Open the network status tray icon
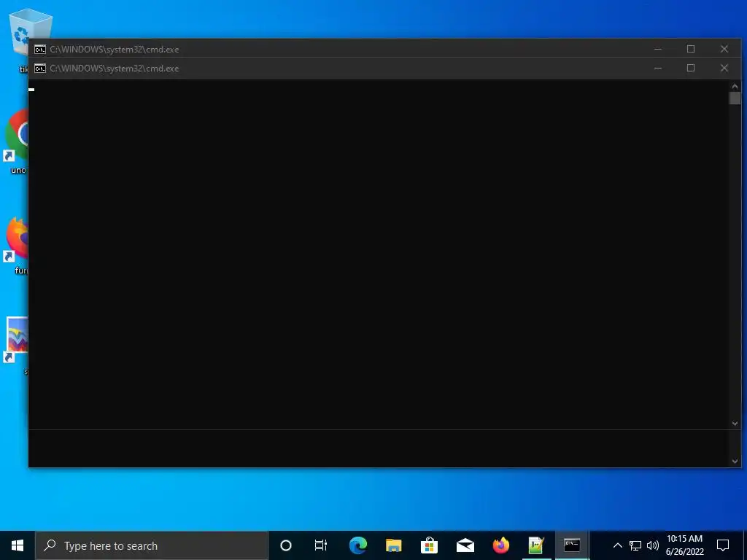The height and width of the screenshot is (560, 747). pos(635,545)
